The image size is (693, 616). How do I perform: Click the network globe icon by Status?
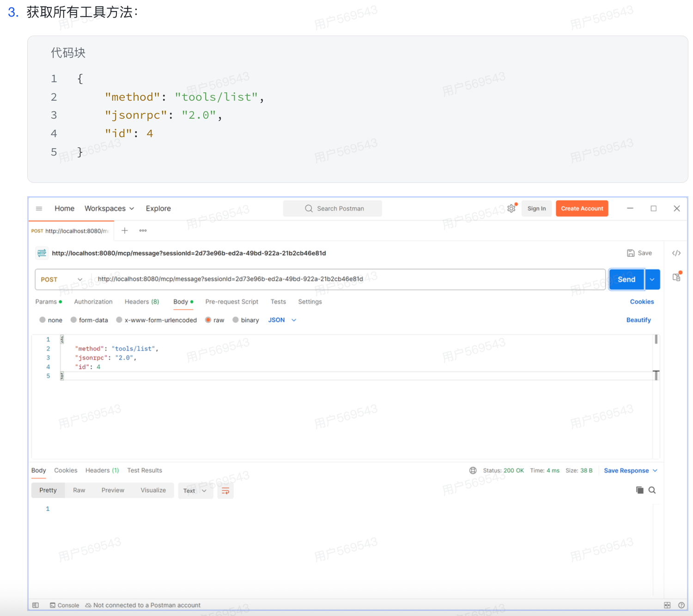pos(473,471)
